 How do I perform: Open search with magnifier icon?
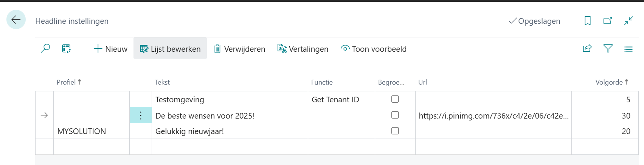pyautogui.click(x=45, y=49)
